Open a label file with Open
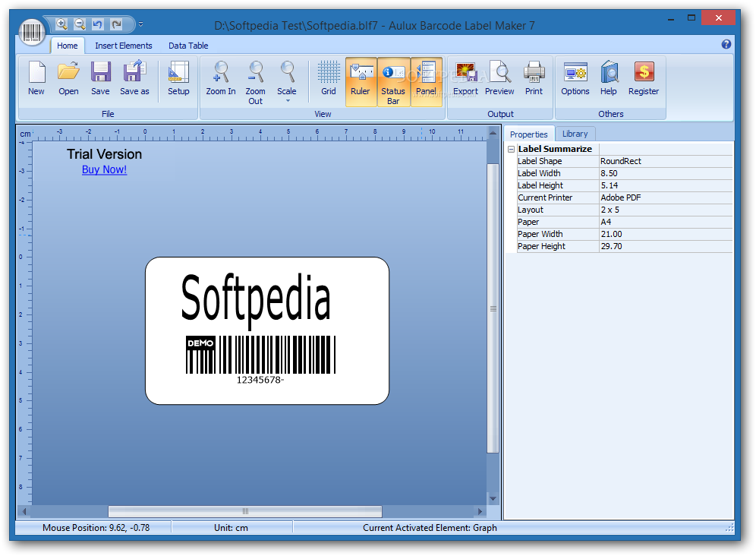 click(x=68, y=79)
